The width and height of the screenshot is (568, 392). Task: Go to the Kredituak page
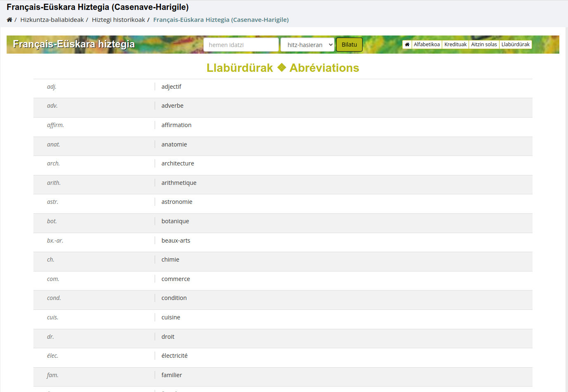tap(455, 45)
